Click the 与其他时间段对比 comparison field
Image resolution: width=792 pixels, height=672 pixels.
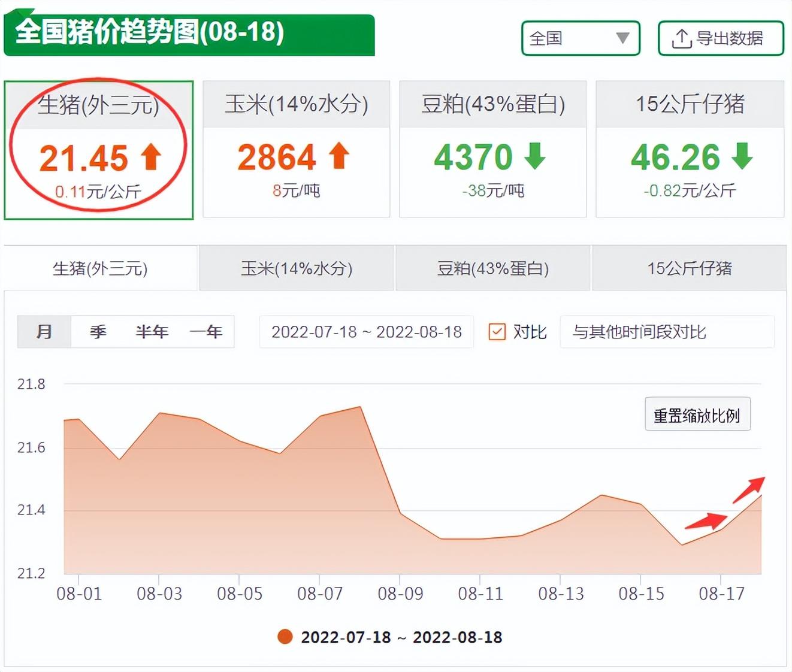point(667,332)
